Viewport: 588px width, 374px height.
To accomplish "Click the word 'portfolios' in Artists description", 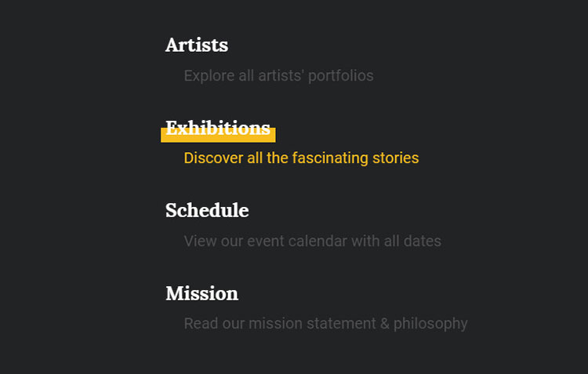I will tap(341, 76).
